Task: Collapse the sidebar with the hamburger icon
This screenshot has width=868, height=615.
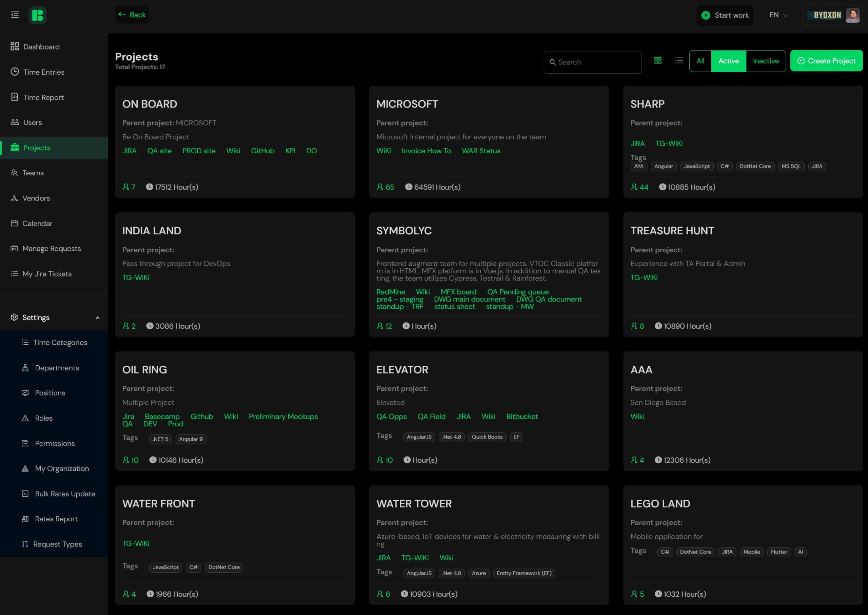Action: tap(15, 15)
